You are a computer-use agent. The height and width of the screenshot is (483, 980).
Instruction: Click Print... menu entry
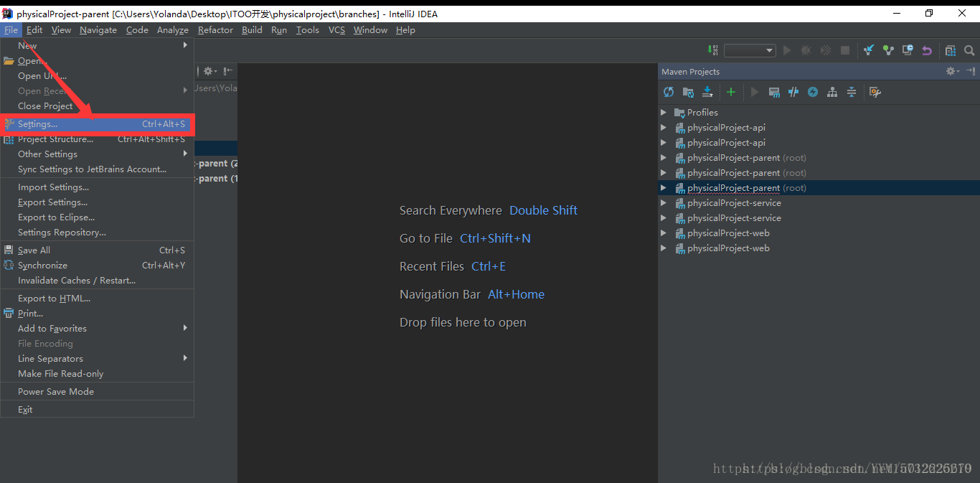pyautogui.click(x=98, y=314)
